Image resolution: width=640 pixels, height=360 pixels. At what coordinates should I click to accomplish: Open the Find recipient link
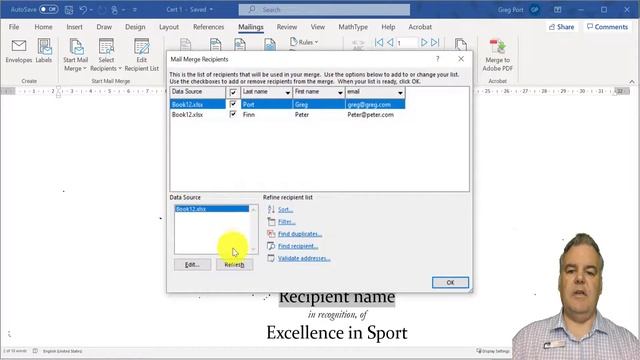[x=298, y=247]
